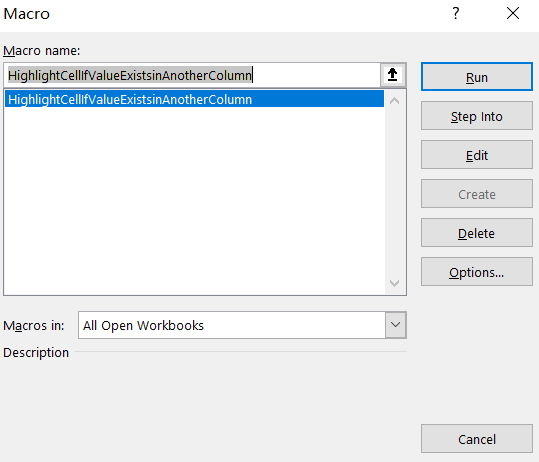This screenshot has width=539, height=462.
Task: Click the grayed-out Create button
Action: [x=477, y=194]
